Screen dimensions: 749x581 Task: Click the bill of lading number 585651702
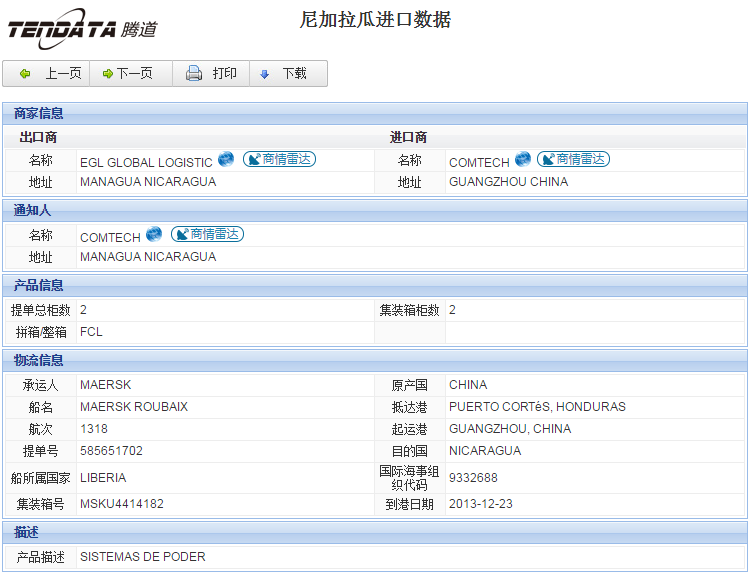(111, 451)
